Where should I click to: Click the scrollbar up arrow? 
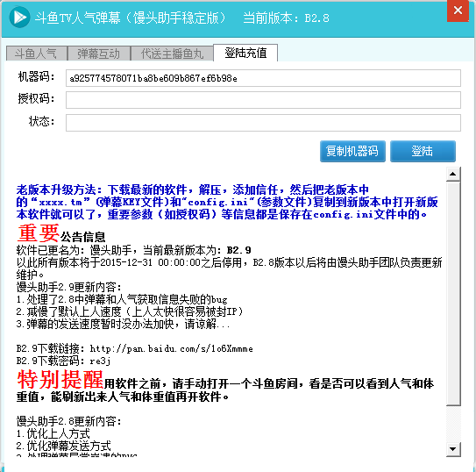coord(453,174)
